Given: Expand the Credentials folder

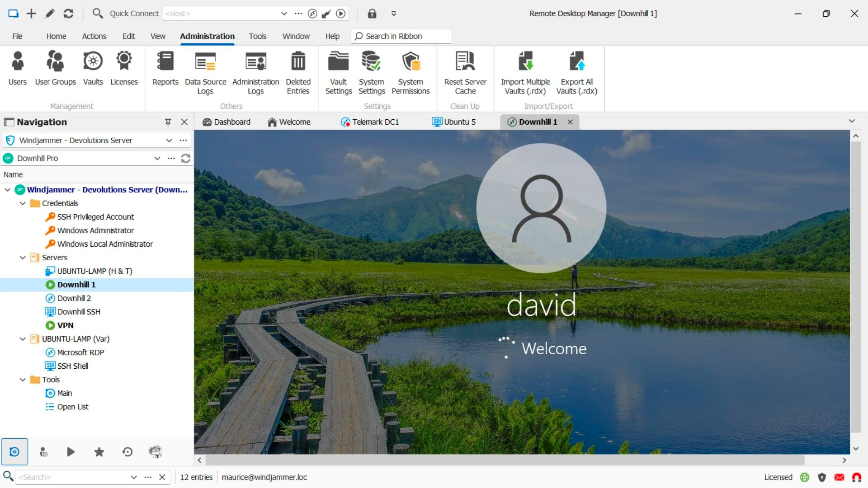Looking at the screenshot, I should coord(22,202).
